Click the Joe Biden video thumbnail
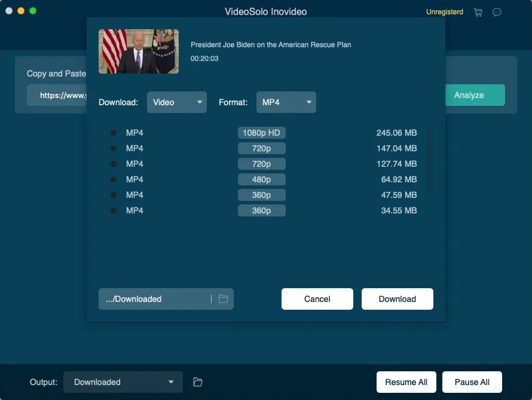The width and height of the screenshot is (532, 400). 138,51
